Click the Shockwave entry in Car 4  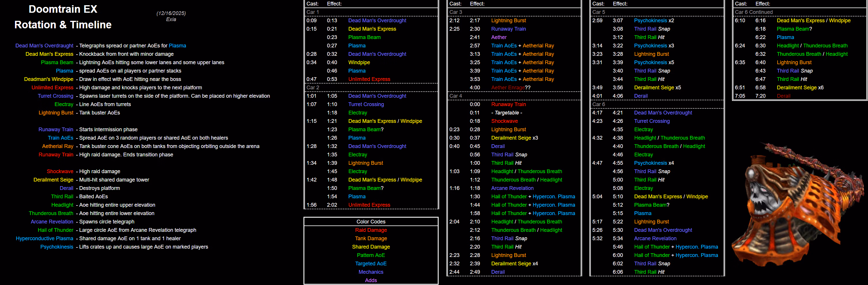coord(504,121)
